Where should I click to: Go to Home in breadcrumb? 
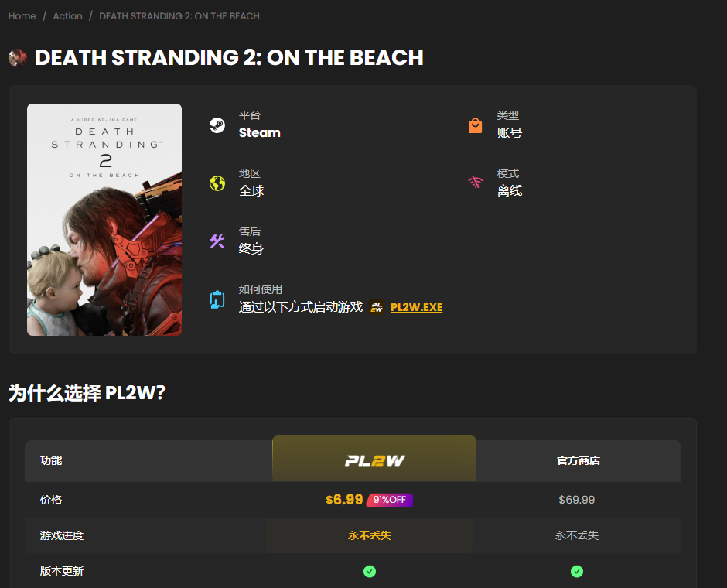pyautogui.click(x=22, y=16)
